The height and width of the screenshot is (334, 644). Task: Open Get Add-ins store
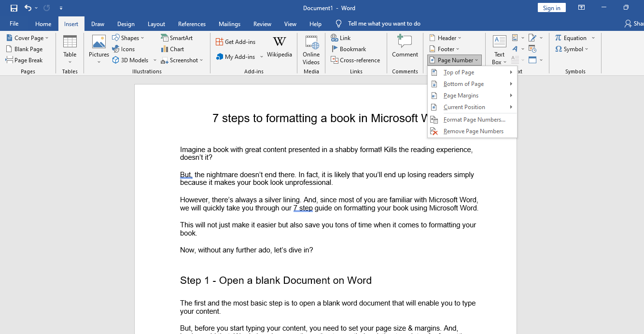tap(236, 42)
